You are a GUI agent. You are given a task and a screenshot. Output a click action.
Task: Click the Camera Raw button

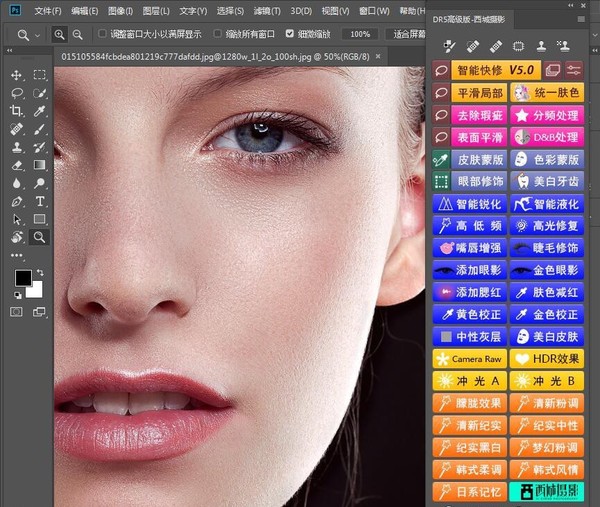coord(468,359)
